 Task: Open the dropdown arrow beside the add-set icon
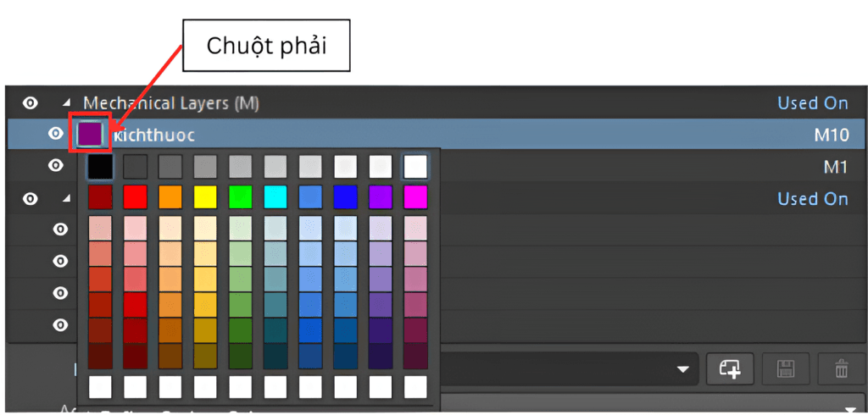[x=682, y=369]
